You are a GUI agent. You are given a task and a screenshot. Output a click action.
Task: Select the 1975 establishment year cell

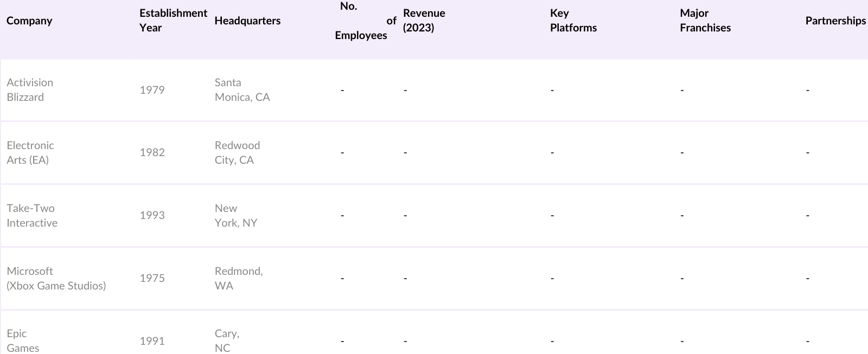pyautogui.click(x=152, y=279)
